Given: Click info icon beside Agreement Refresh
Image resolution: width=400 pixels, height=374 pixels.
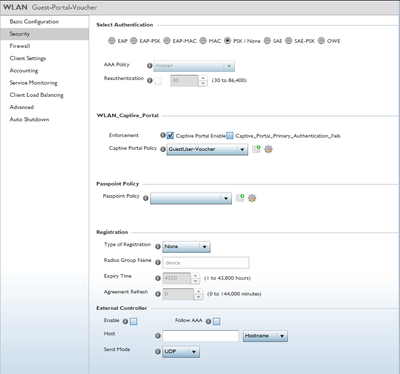Looking at the screenshot, I should pyautogui.click(x=158, y=294).
